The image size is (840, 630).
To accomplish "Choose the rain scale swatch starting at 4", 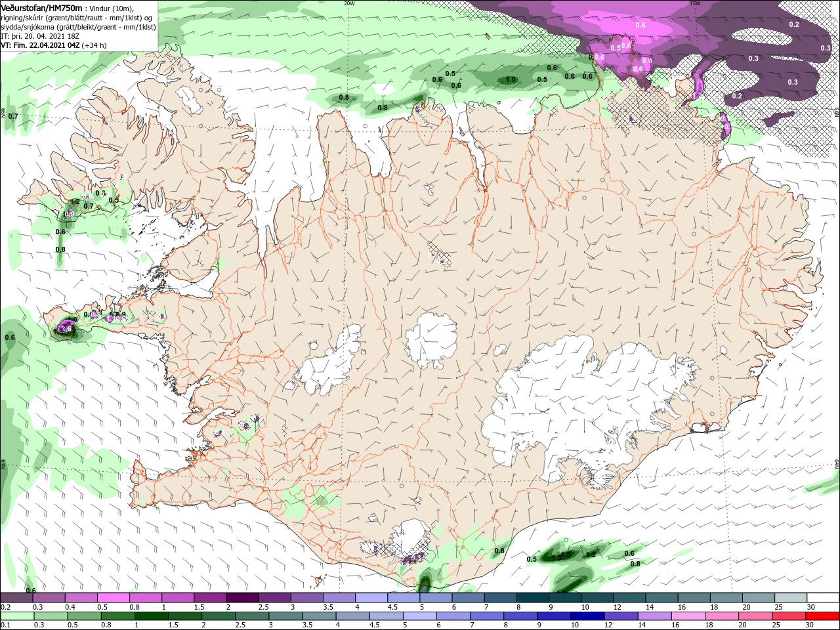I will pos(353,616).
